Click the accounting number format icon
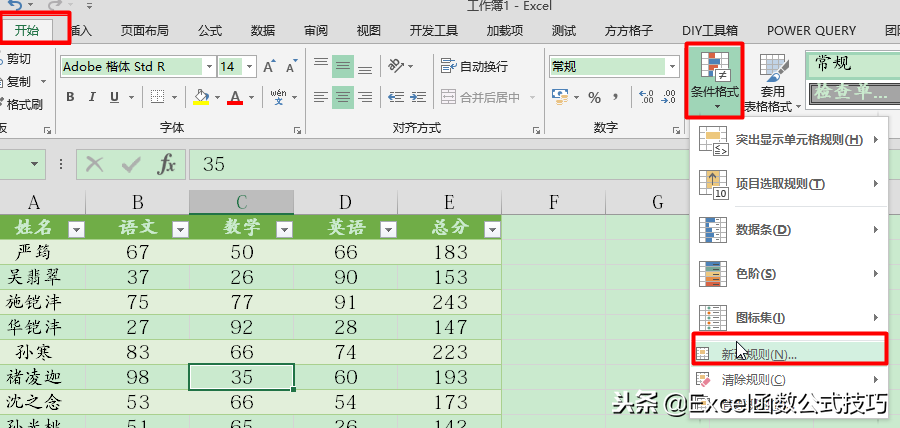Image resolution: width=900 pixels, height=428 pixels. point(560,96)
